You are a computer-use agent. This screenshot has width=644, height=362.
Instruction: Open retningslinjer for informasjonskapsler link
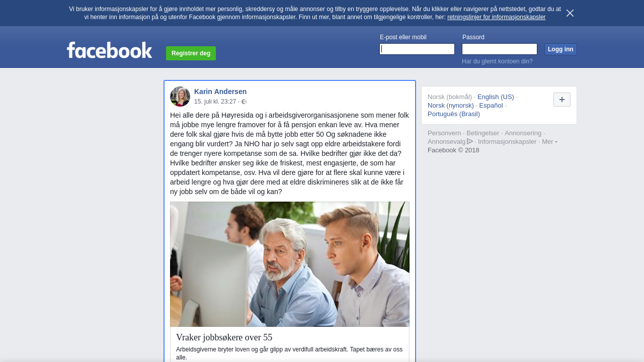[x=496, y=17]
